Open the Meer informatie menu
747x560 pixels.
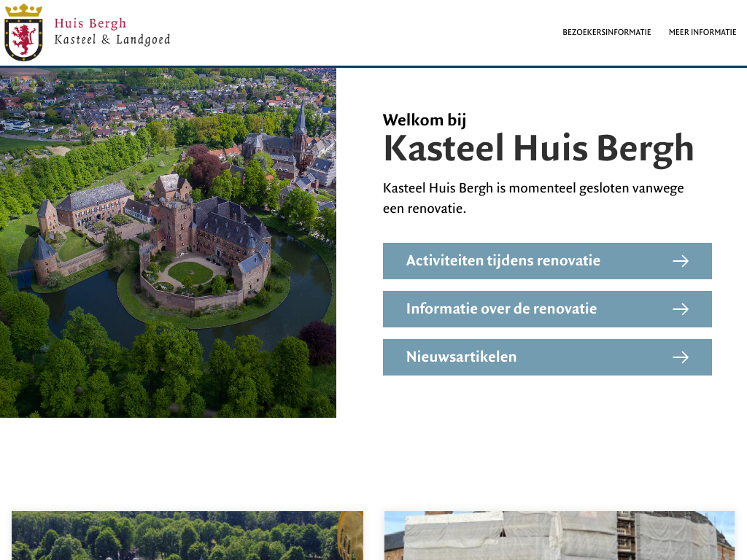[x=702, y=32]
